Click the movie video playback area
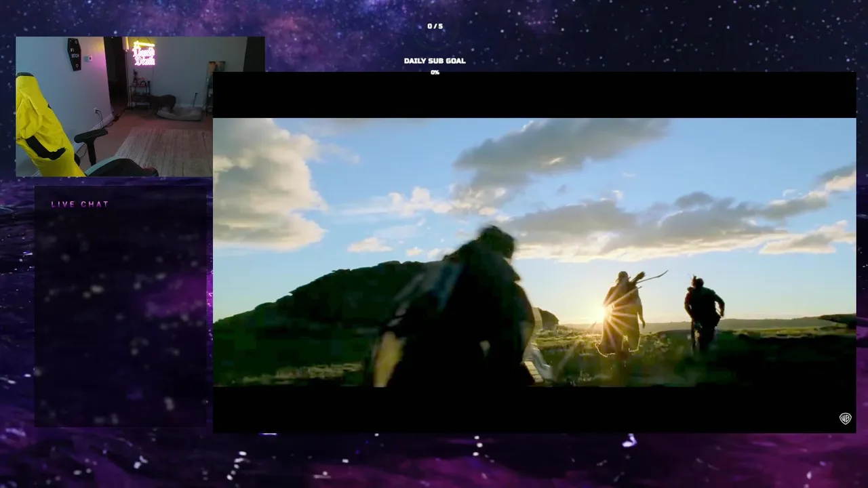This screenshot has width=868, height=488. (x=534, y=252)
